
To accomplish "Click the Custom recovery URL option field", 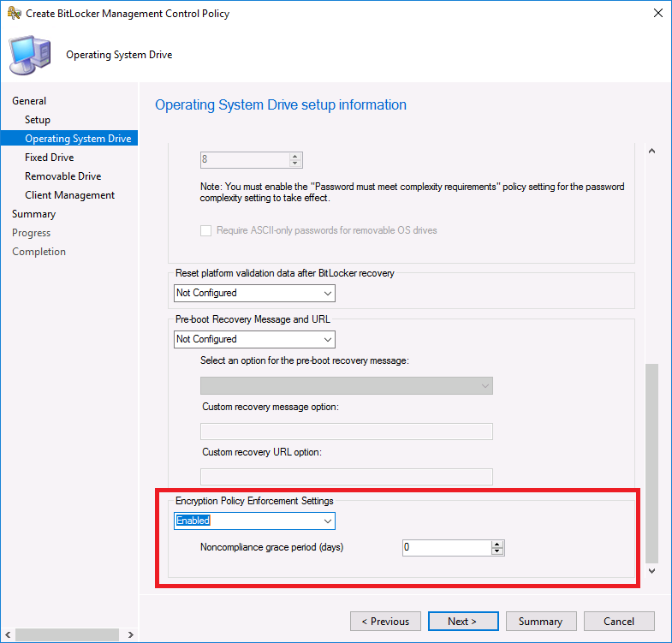I will point(347,477).
